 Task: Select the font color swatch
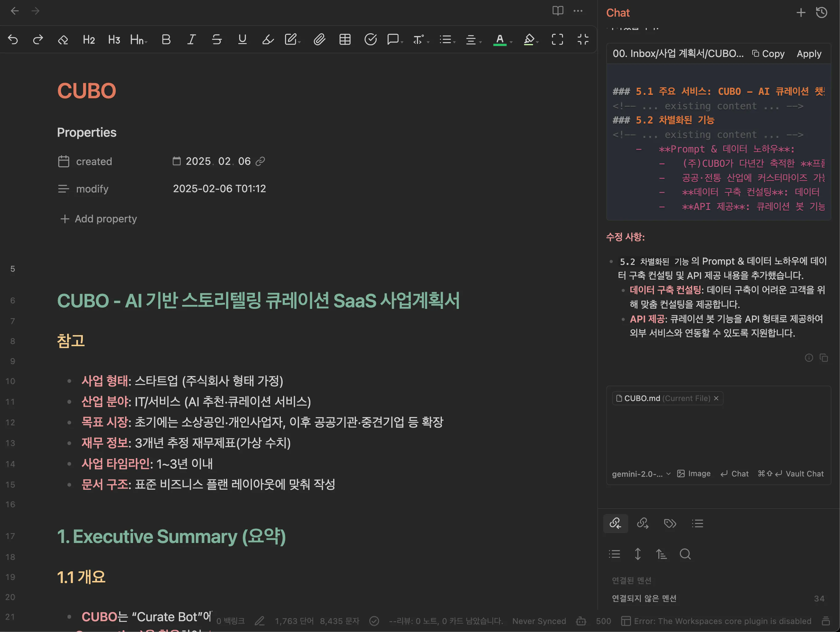500,39
